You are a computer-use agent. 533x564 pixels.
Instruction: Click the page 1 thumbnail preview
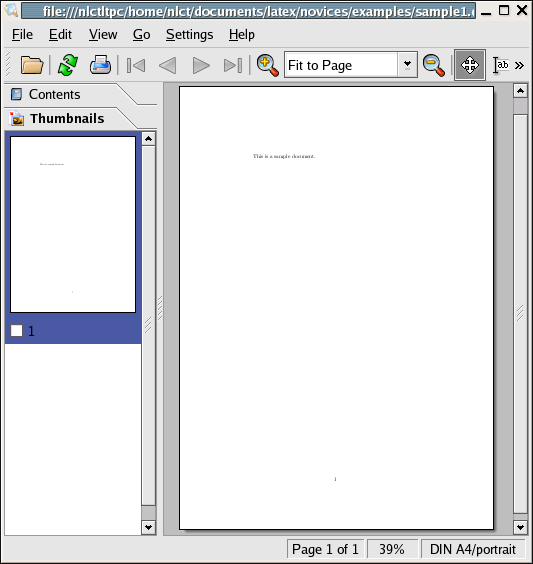[x=73, y=224]
